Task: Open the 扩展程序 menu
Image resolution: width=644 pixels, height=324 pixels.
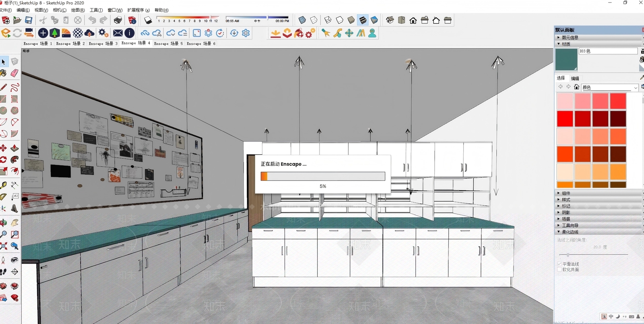Action: click(x=138, y=10)
